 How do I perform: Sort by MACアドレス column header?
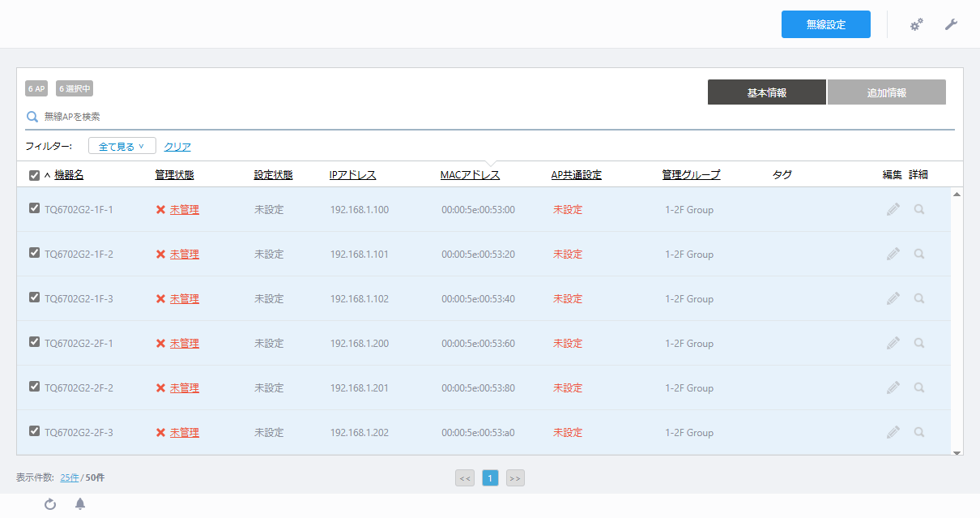click(470, 175)
